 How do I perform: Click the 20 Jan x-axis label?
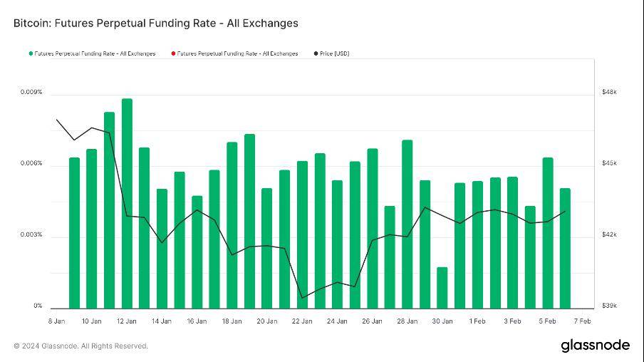coord(267,321)
